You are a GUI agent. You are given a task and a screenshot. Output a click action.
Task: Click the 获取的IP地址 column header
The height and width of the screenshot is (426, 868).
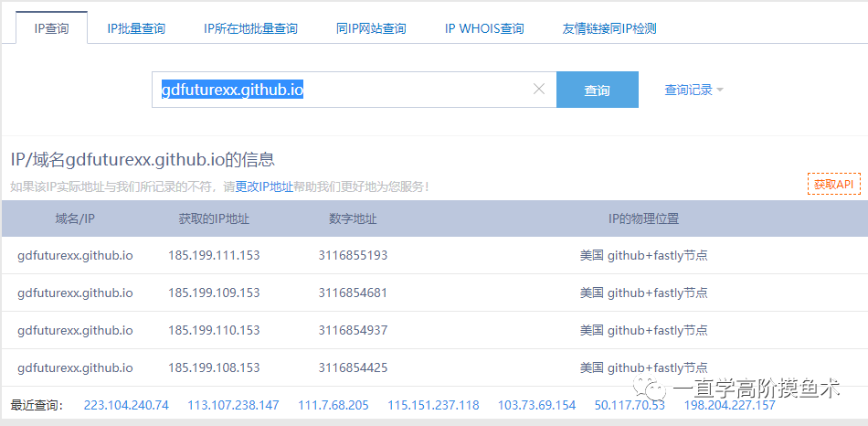point(214,218)
